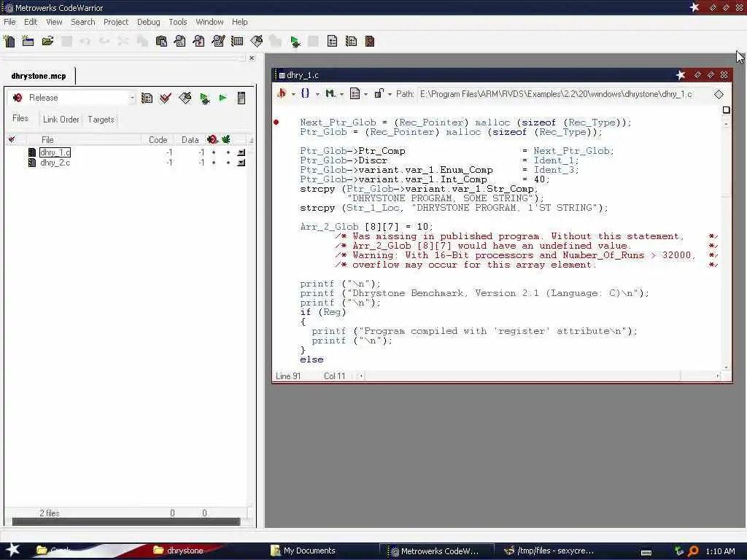Open the Project Inspector icon
The image size is (747, 560).
click(x=241, y=98)
